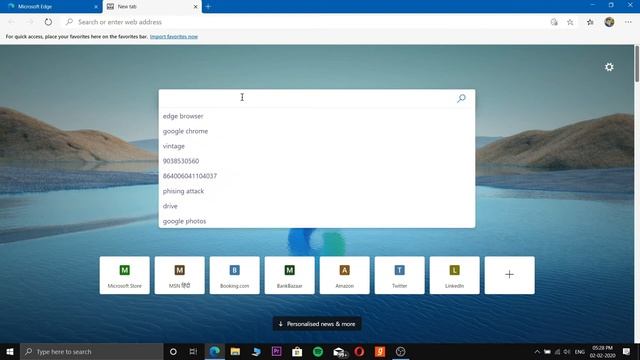640x360 pixels.
Task: Open the Favorites list icon in the toolbar
Action: (x=590, y=22)
